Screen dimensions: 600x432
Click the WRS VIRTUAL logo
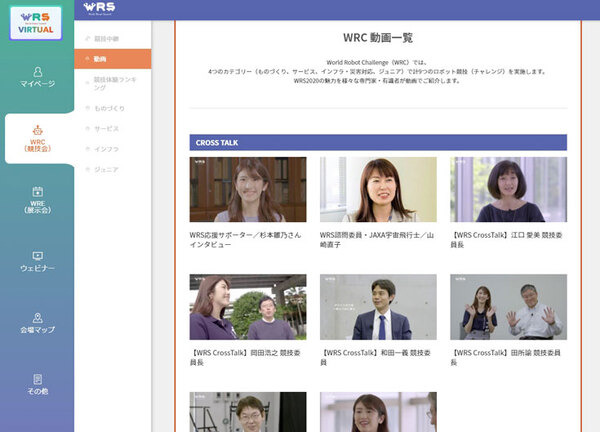click(x=36, y=21)
